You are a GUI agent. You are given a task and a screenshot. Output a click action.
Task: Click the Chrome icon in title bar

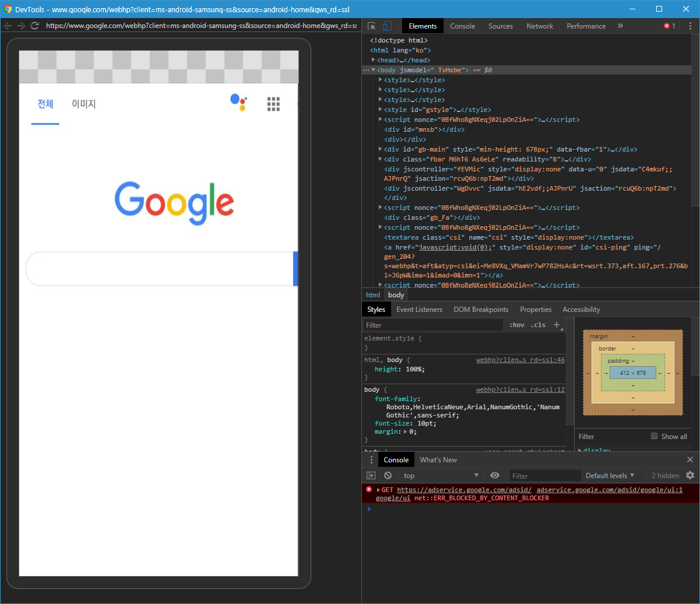pyautogui.click(x=8, y=9)
